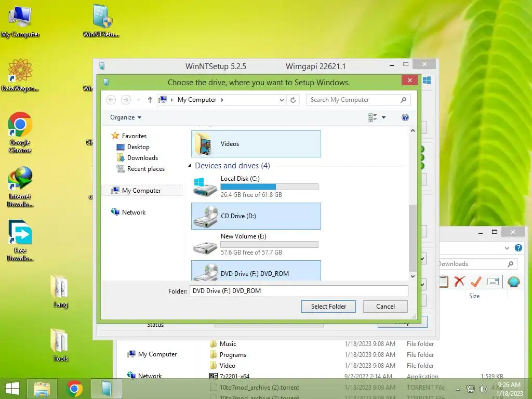The width and height of the screenshot is (532, 399).
Task: Open Chrome from the taskbar
Action: (x=74, y=389)
